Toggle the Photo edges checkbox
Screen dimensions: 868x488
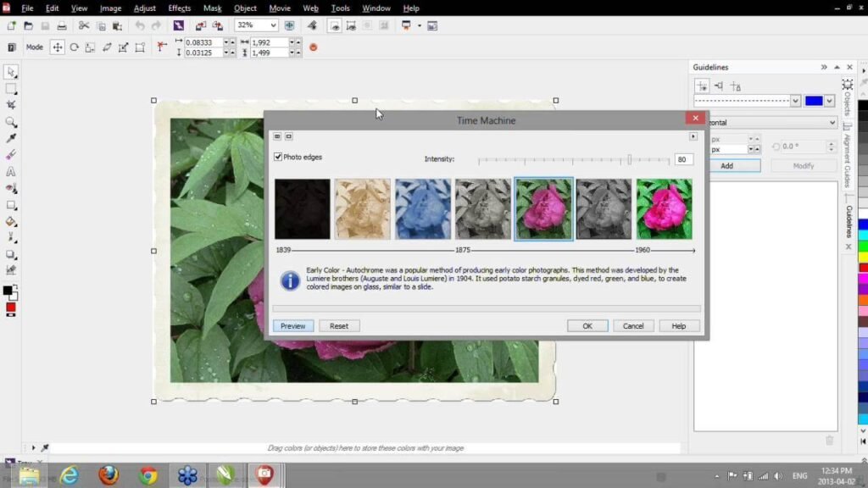tap(278, 157)
